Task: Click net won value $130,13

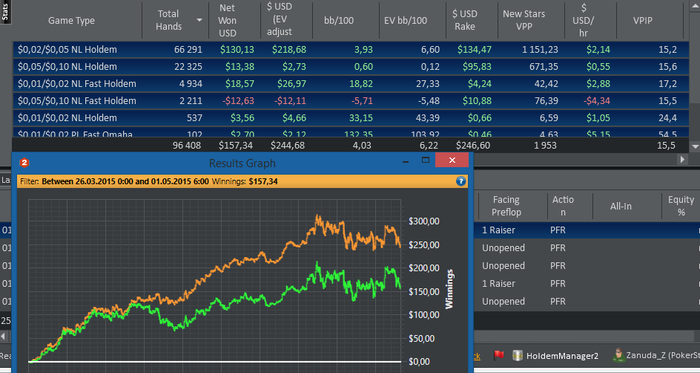Action: pos(237,50)
